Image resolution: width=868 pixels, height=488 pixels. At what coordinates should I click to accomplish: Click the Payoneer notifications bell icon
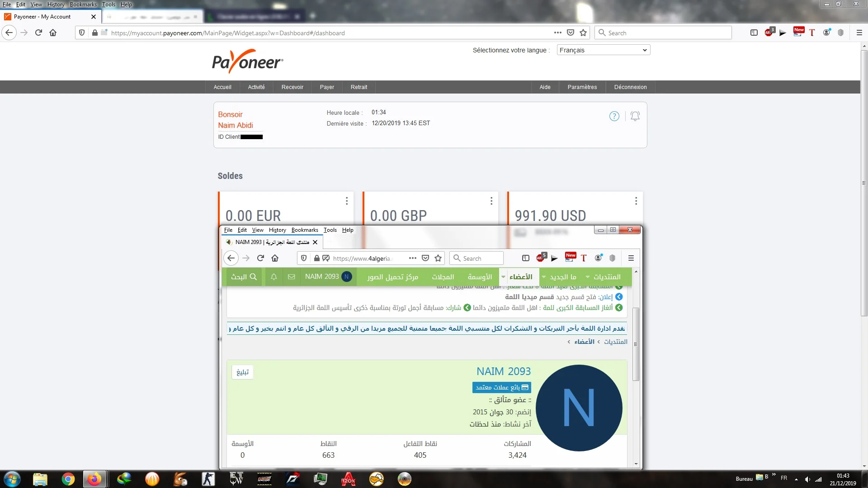[635, 116]
